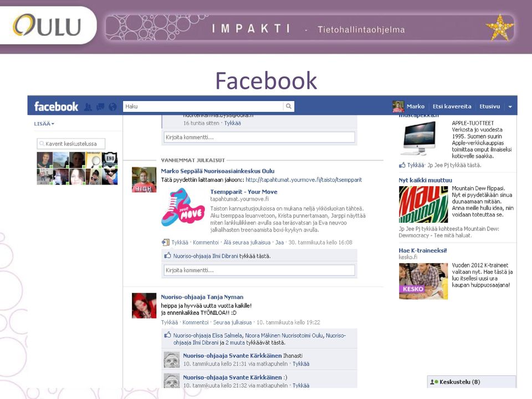Image resolution: width=532 pixels, height=399 pixels.
Task: Open Svante Kärkkäinen's Ihanasti comment author
Action: click(232, 356)
